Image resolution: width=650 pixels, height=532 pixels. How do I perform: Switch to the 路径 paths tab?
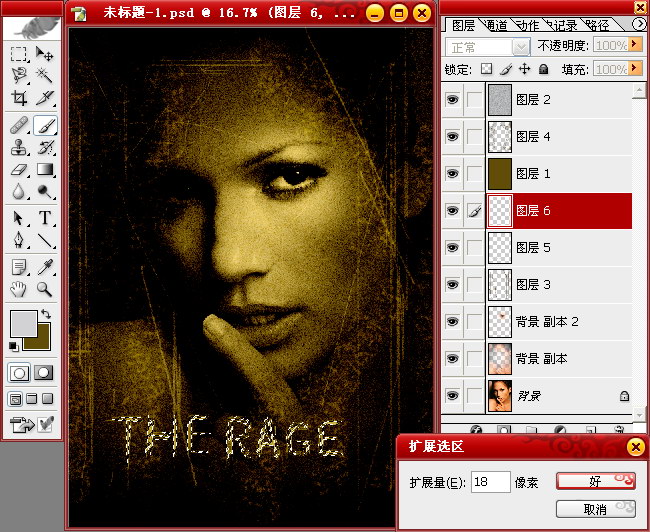point(599,25)
